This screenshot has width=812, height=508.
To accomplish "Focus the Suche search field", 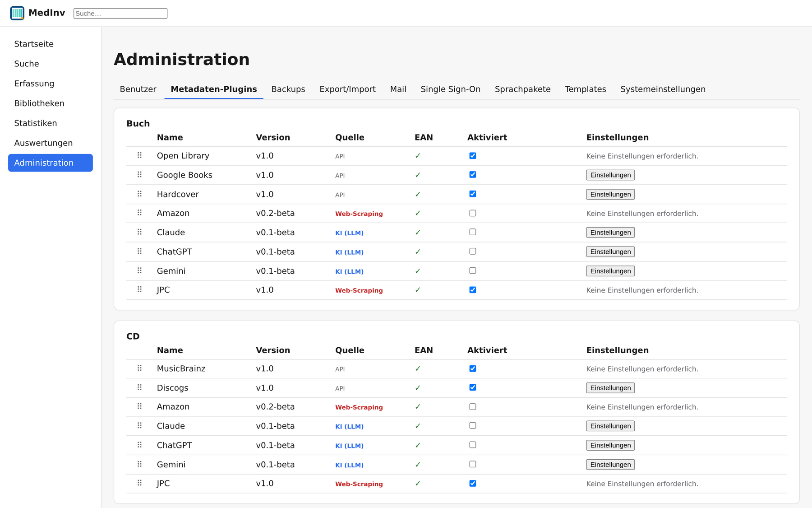I will [120, 14].
